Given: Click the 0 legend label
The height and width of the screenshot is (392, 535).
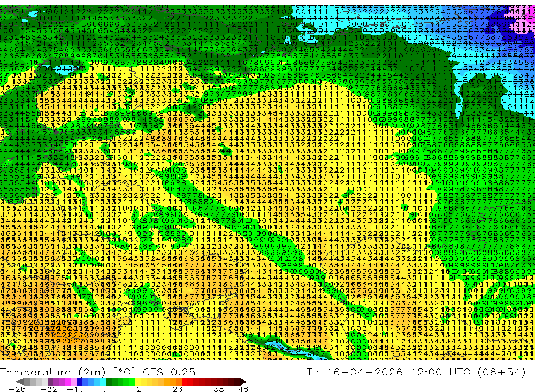Looking at the screenshot, I should tap(104, 389).
